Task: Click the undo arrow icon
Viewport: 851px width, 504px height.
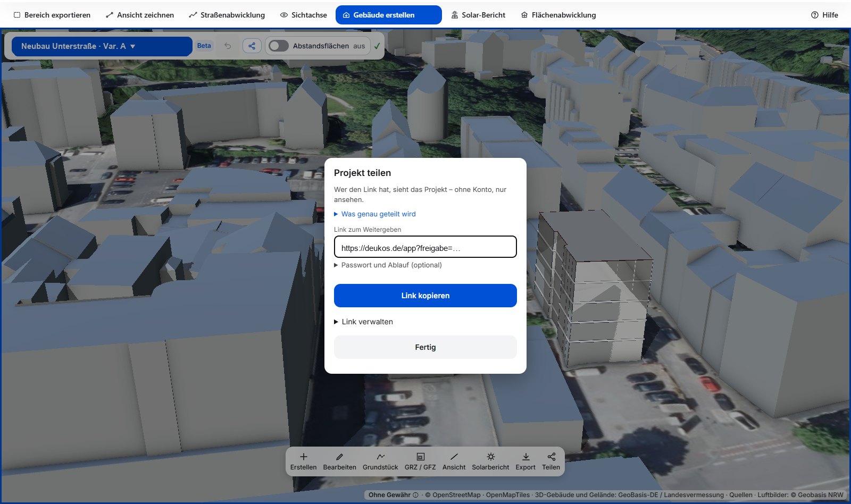Action: coord(228,46)
